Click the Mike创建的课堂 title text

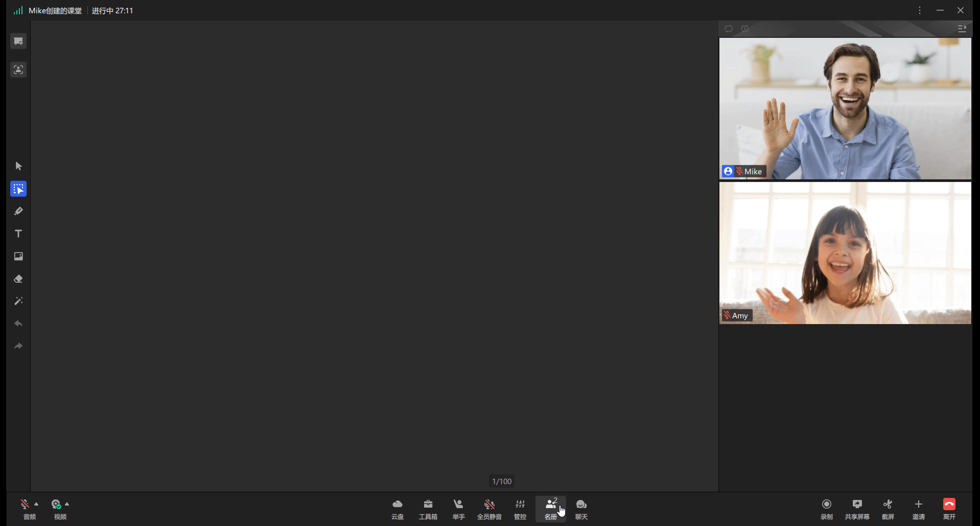(x=55, y=11)
